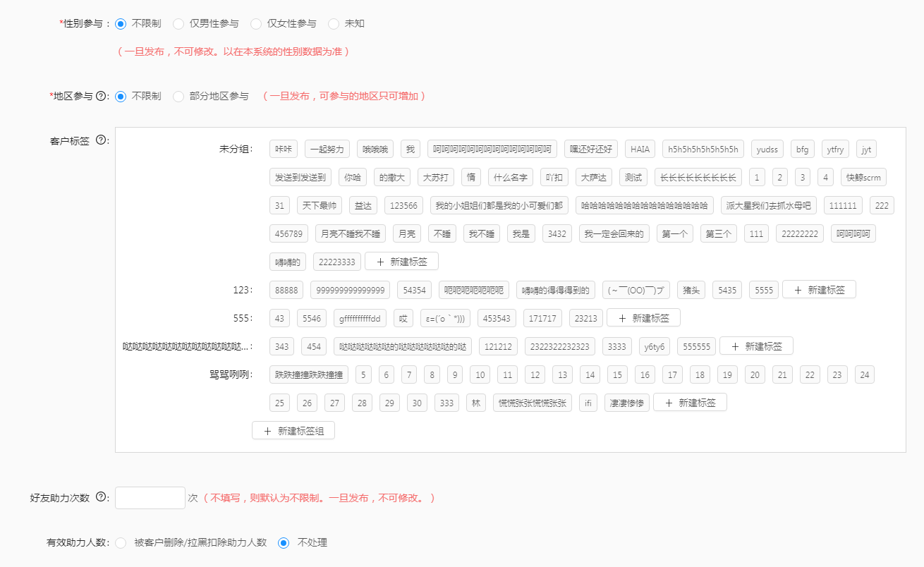Select the 54354 tag
Screen dimensions: 924x567
pyautogui.click(x=414, y=290)
